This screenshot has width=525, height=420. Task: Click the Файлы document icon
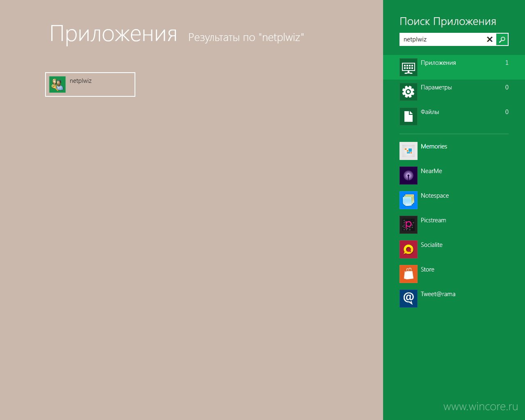pos(409,116)
